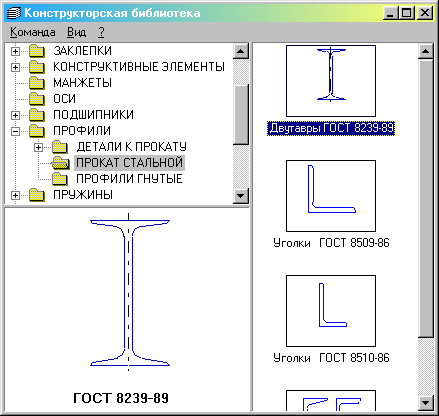Select the МАНЖЕТЫ tree label
Screen dimensions: 439x416
pos(82,83)
